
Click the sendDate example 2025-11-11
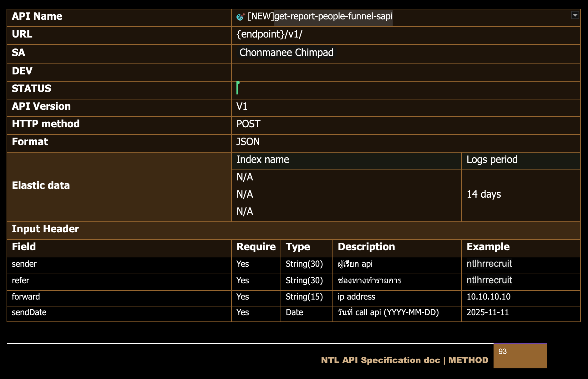point(488,313)
